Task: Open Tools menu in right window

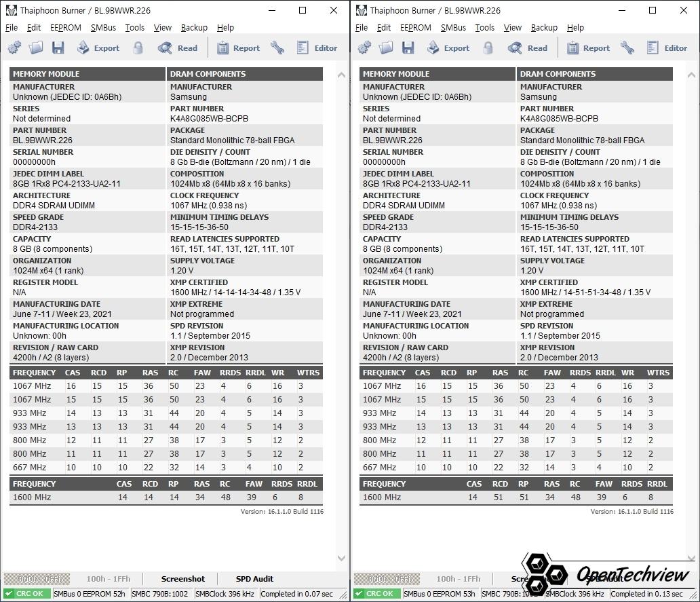Action: tap(485, 27)
